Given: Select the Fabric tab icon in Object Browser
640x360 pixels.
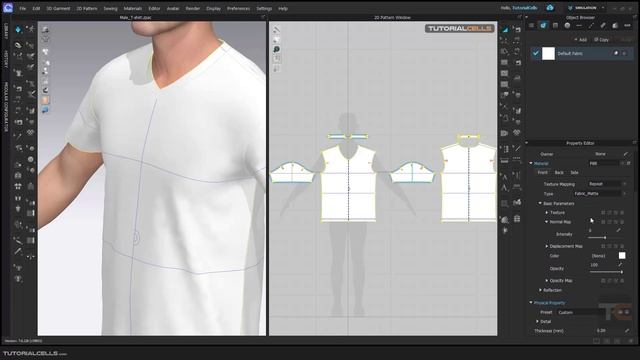Looking at the screenshot, I should (x=543, y=25).
